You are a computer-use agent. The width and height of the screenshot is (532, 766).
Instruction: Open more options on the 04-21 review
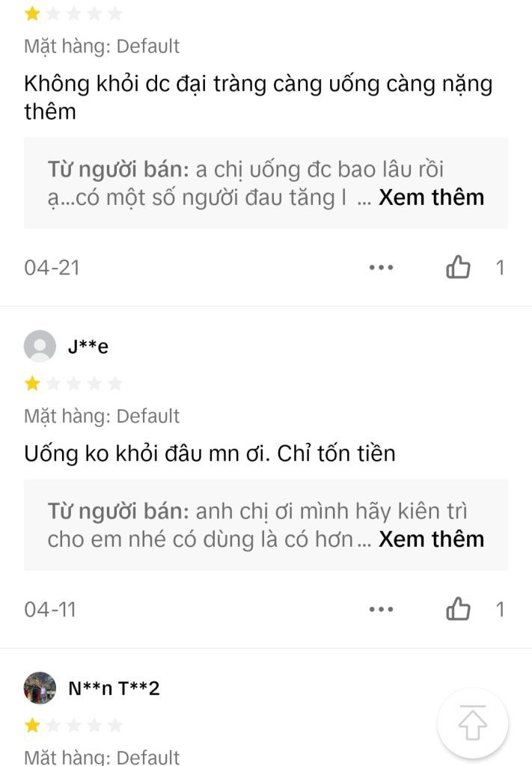pos(382,266)
